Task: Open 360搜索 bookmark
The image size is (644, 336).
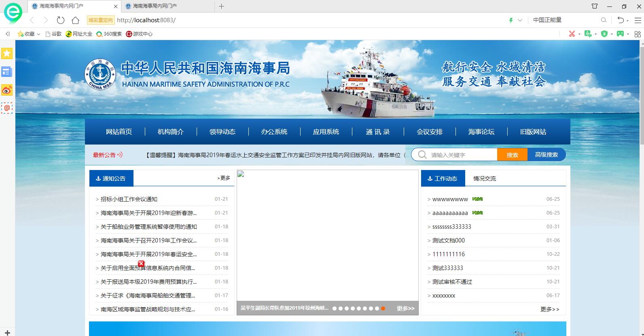Action: click(x=109, y=34)
